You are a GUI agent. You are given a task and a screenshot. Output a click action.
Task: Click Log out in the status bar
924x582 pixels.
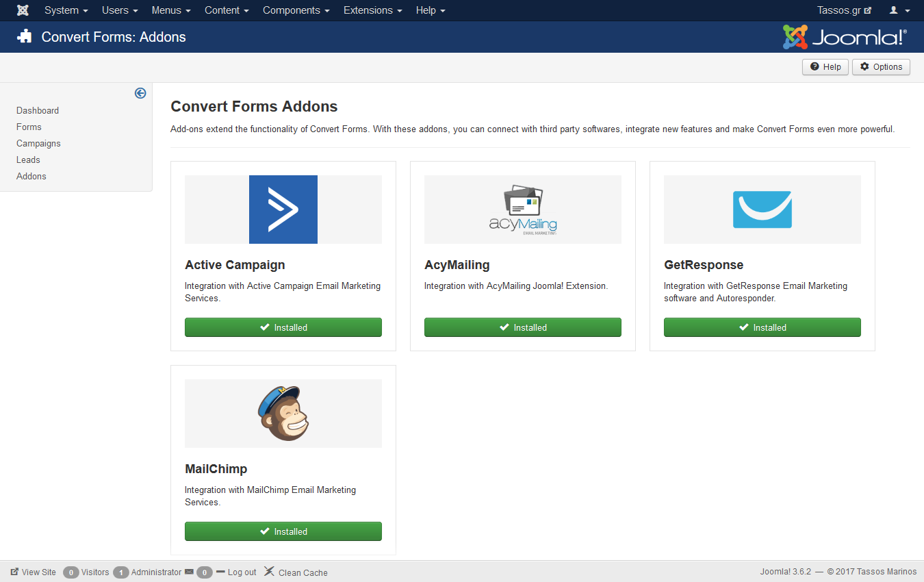[x=236, y=572]
